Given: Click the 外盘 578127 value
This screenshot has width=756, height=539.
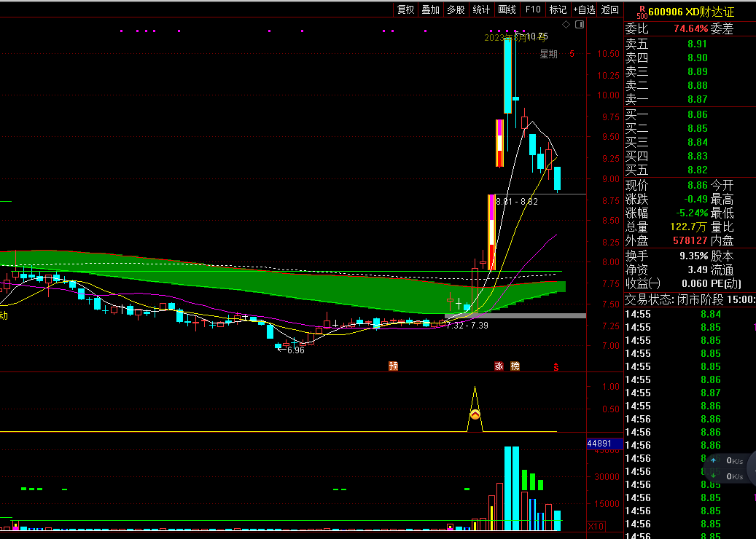Looking at the screenshot, I should (x=690, y=240).
